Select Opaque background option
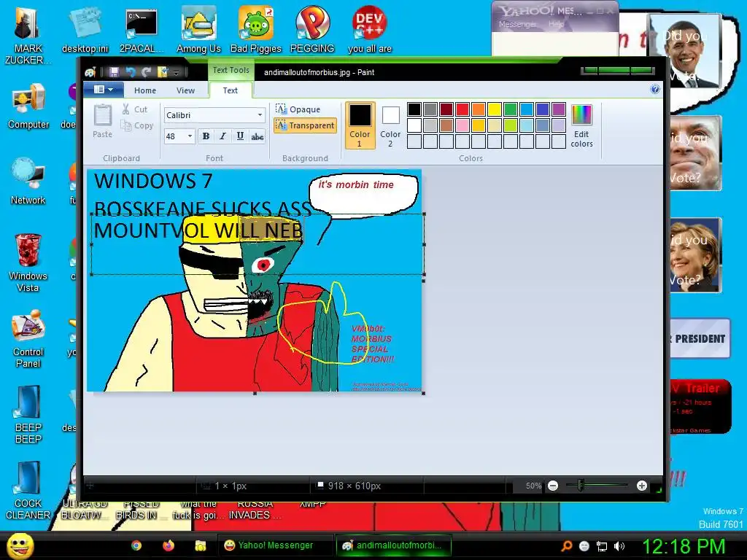This screenshot has width=747, height=560. pyautogui.click(x=298, y=109)
